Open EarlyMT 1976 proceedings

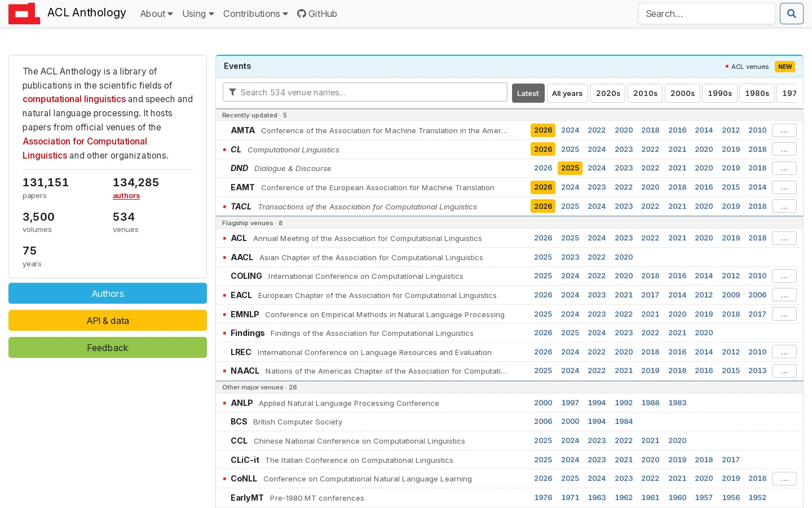543,498
